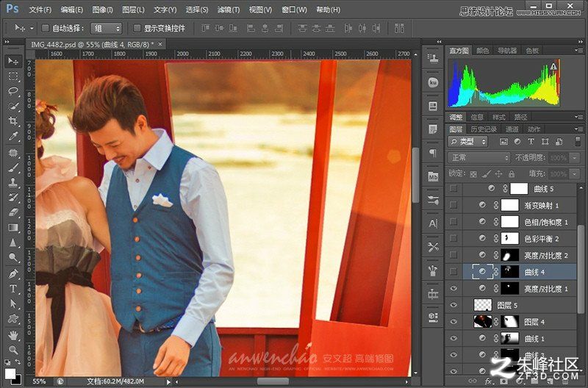Image resolution: width=588 pixels, height=388 pixels.
Task: Open the layers panel flyout menu
Action: 578,129
